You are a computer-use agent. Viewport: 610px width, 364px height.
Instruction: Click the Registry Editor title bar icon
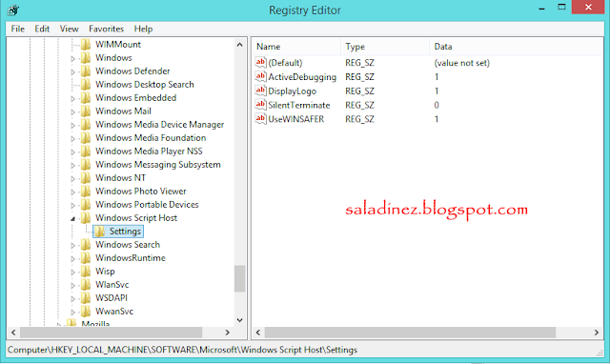point(12,10)
